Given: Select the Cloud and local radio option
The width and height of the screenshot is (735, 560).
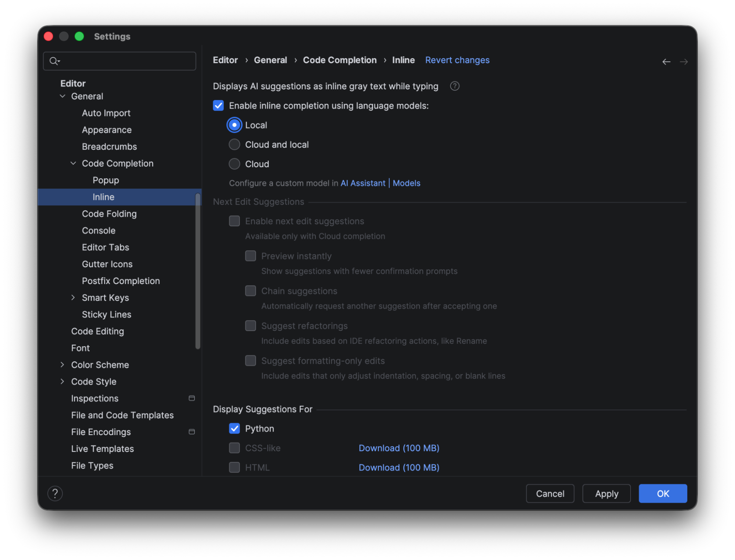Looking at the screenshot, I should (234, 144).
